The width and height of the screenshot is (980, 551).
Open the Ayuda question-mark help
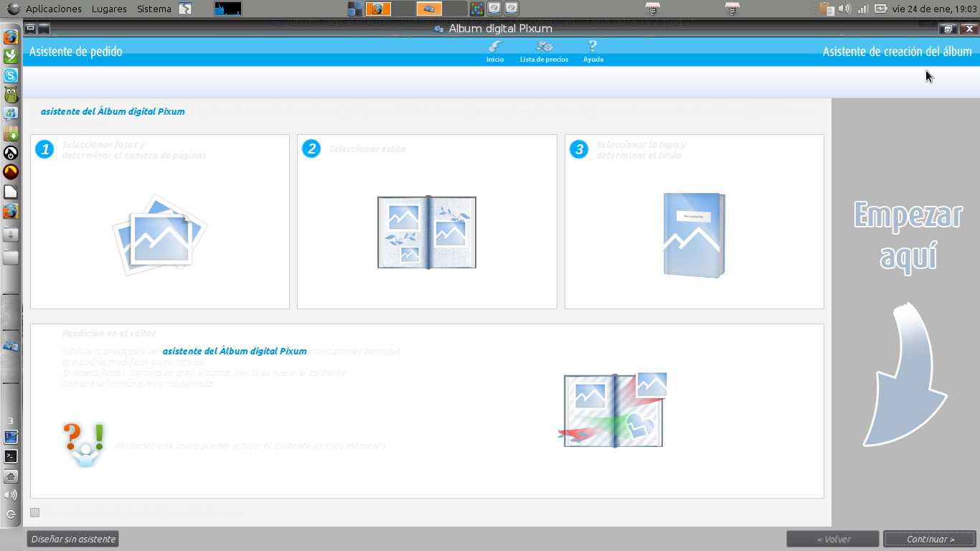(593, 52)
